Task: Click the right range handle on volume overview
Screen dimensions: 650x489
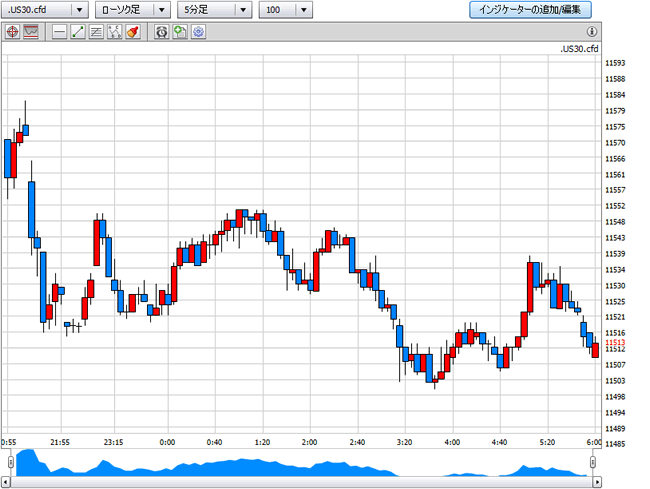Action: pyautogui.click(x=593, y=462)
